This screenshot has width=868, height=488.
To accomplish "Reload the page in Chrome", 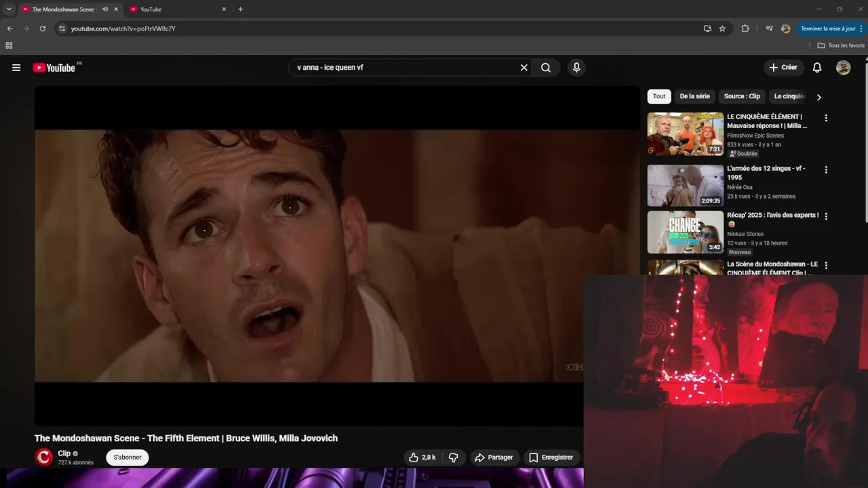I will pyautogui.click(x=42, y=28).
